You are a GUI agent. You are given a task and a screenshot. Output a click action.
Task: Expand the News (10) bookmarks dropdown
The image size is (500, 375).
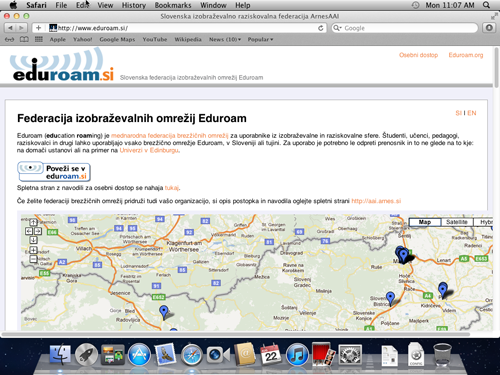click(x=225, y=39)
